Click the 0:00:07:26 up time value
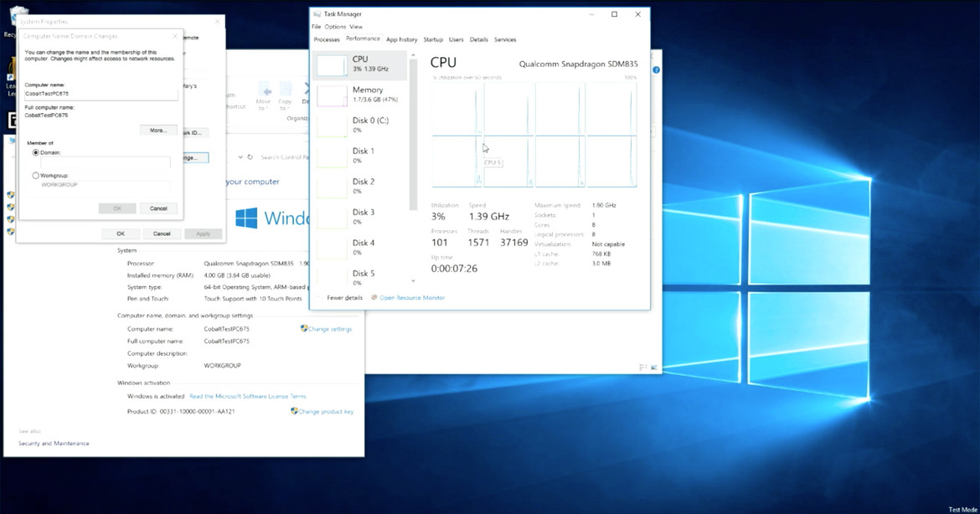 (x=454, y=269)
